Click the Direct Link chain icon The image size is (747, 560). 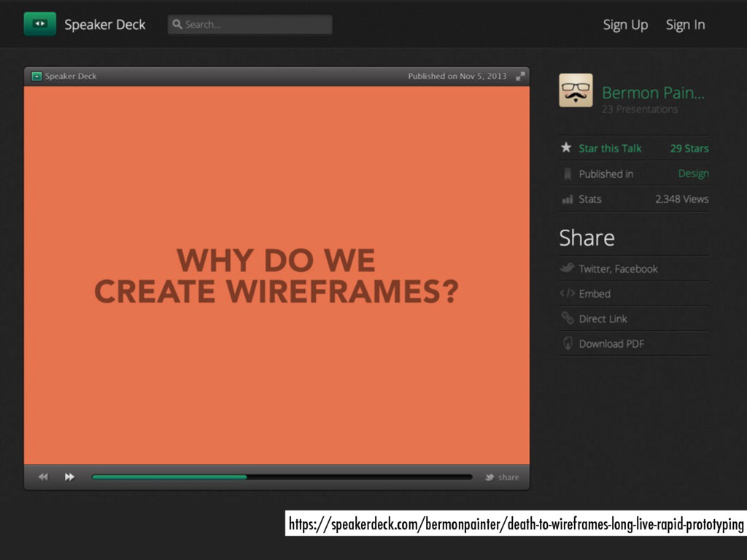tap(567, 318)
